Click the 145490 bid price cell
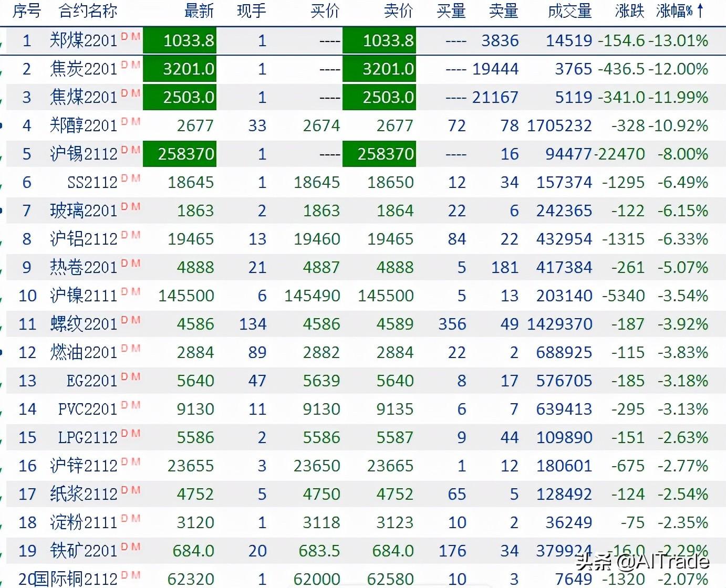This screenshot has height=588, width=726. tap(312, 296)
